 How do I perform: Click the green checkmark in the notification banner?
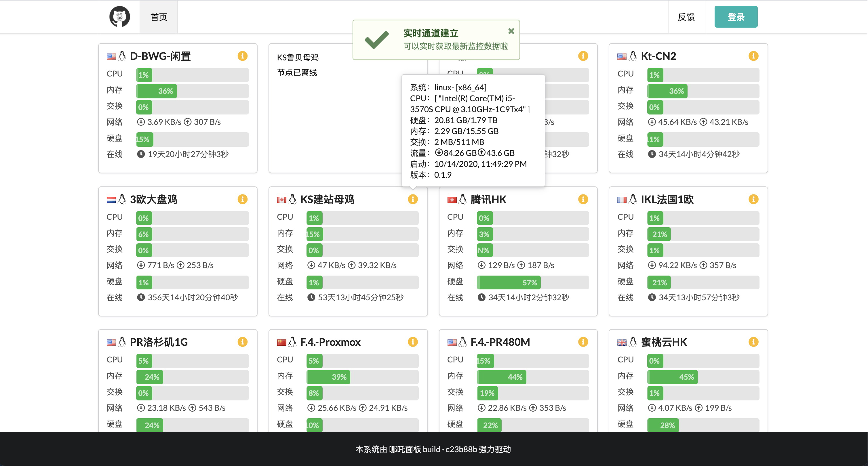click(x=377, y=40)
